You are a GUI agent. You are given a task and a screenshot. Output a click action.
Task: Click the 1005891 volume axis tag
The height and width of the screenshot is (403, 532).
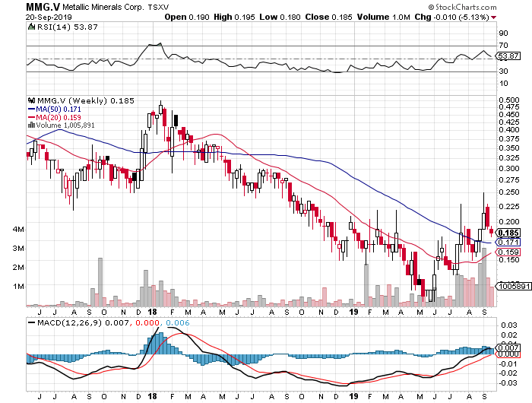click(514, 286)
